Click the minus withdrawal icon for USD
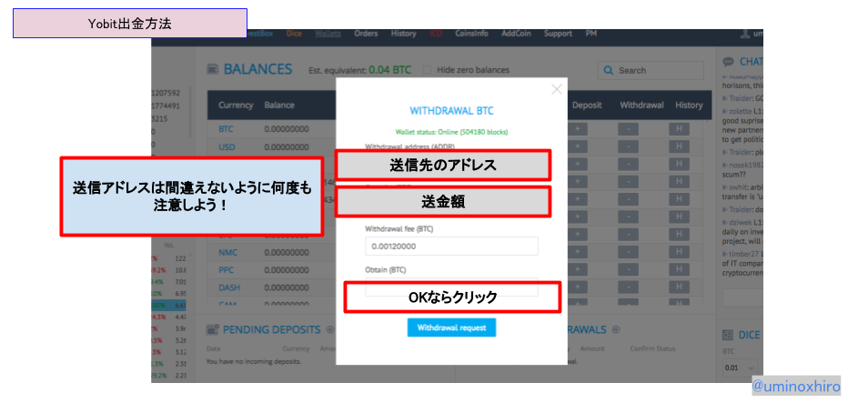 pyautogui.click(x=628, y=146)
